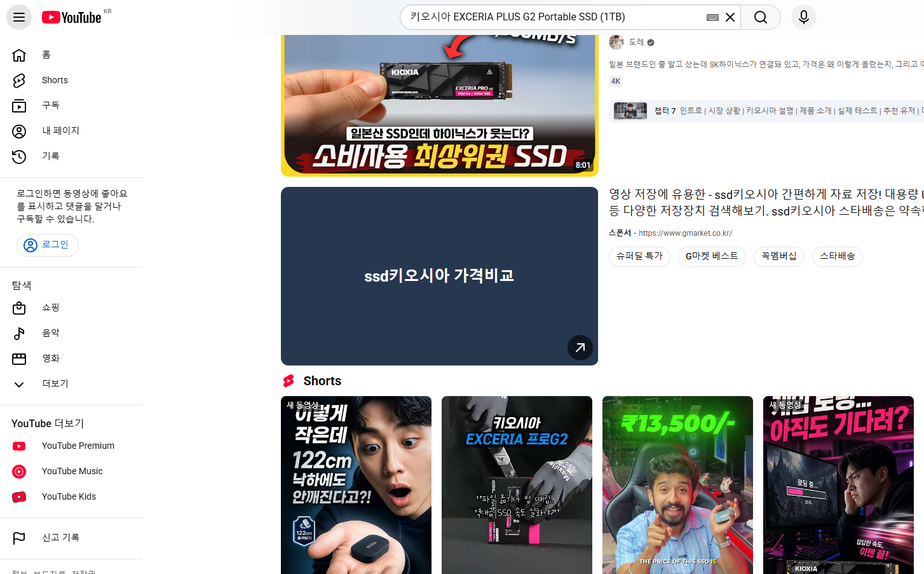Open the gmarket.co.kr ad URL
This screenshot has height=574, width=924.
(x=685, y=233)
